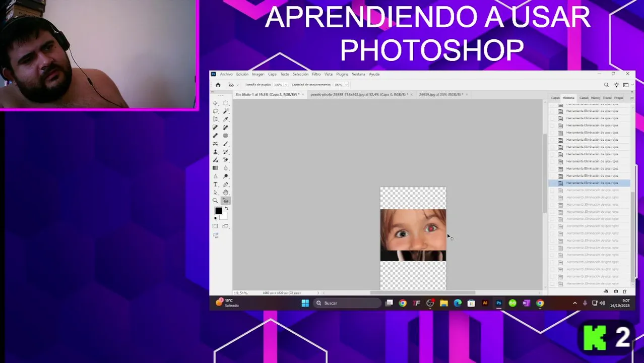
Task: Select the Path Selection arrow tool
Action: 216,192
